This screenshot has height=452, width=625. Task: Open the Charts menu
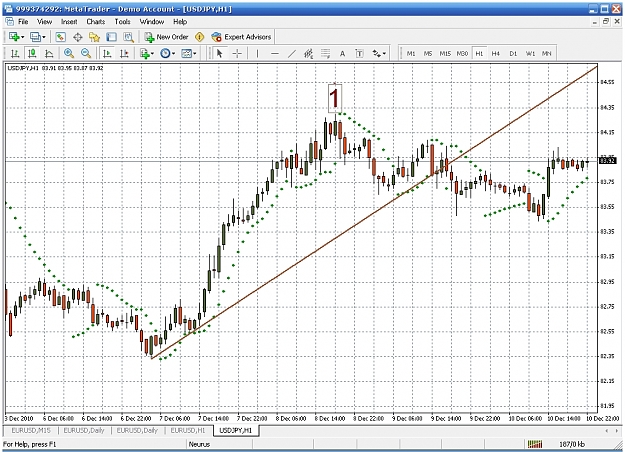click(x=96, y=22)
